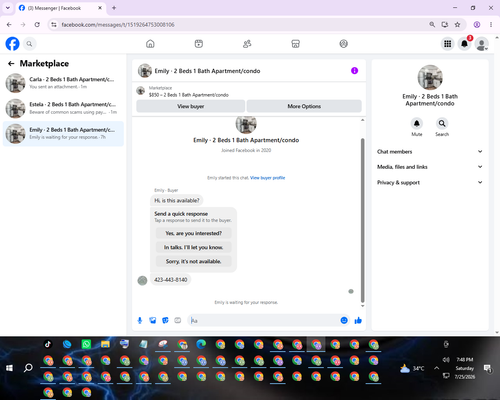
Task: View site information icon in address bar
Action: click(x=54, y=25)
